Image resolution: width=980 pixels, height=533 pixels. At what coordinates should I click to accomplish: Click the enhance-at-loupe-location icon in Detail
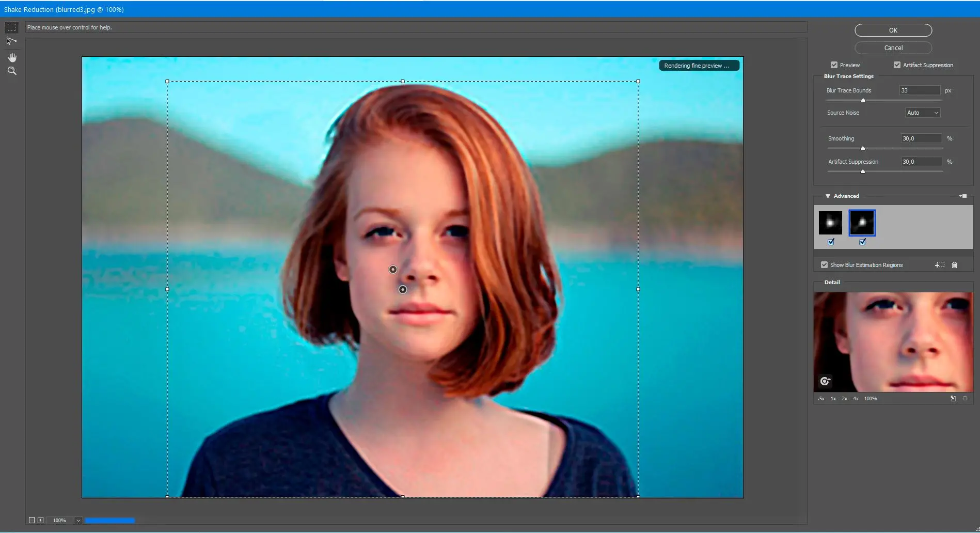825,381
